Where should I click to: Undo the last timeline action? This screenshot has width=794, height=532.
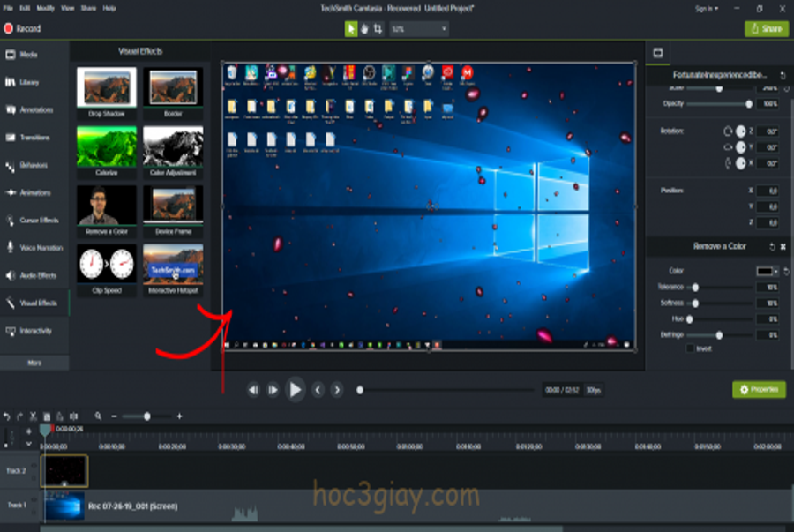coord(6,416)
